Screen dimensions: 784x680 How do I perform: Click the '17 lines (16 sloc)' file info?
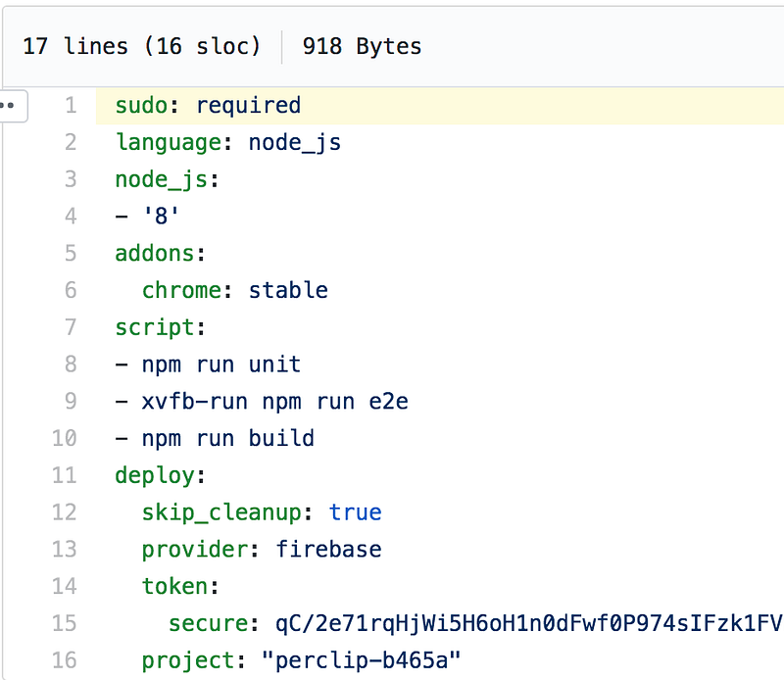pyautogui.click(x=140, y=46)
